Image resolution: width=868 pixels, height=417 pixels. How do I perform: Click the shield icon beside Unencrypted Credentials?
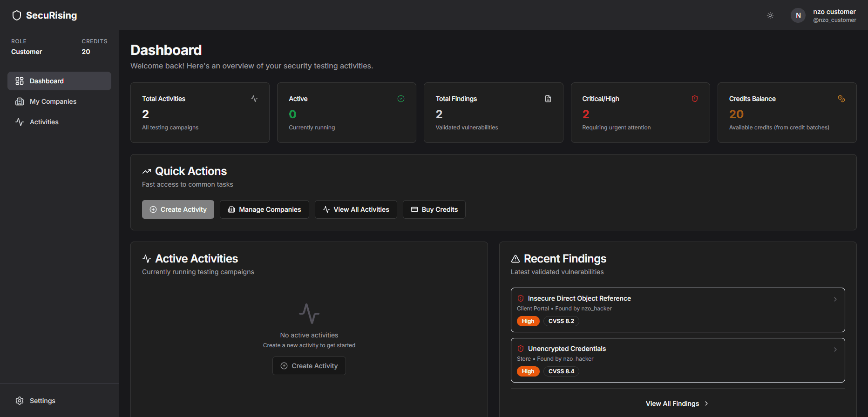tap(521, 349)
